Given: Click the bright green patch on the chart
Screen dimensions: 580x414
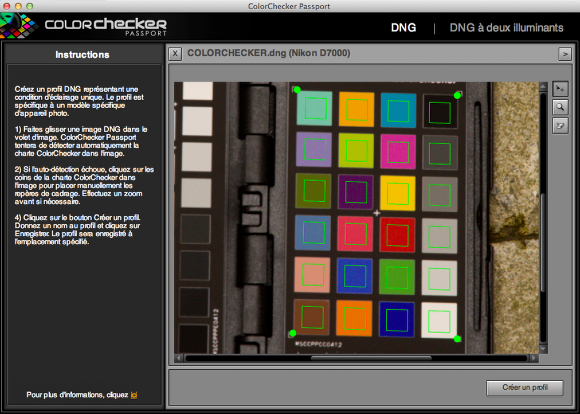Looking at the screenshot, I should pyautogui.click(x=397, y=277).
